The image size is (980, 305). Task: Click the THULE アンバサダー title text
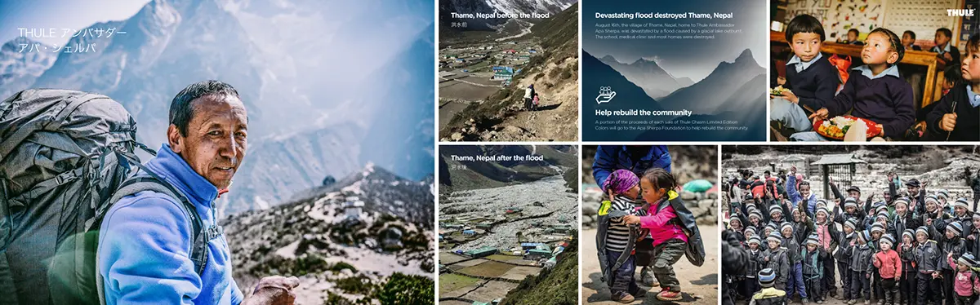[x=72, y=33]
